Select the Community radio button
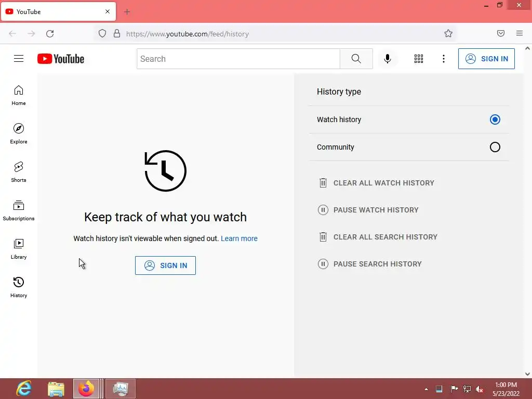The image size is (532, 399). [495, 147]
